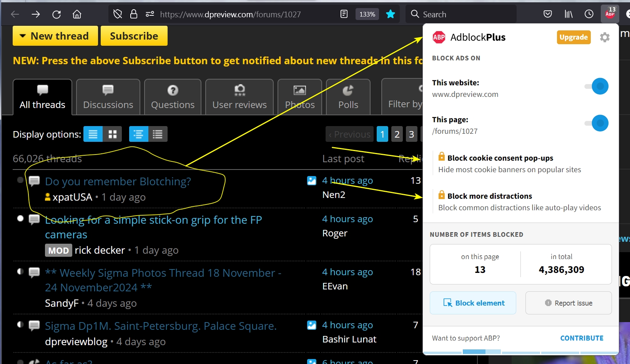Switch to the User reviews tab
This screenshot has width=630, height=364.
tap(239, 97)
